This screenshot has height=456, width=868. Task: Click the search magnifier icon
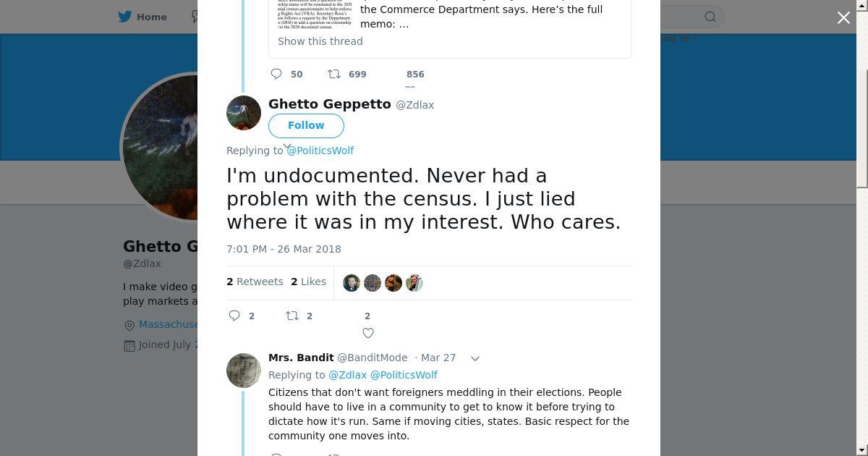click(710, 17)
